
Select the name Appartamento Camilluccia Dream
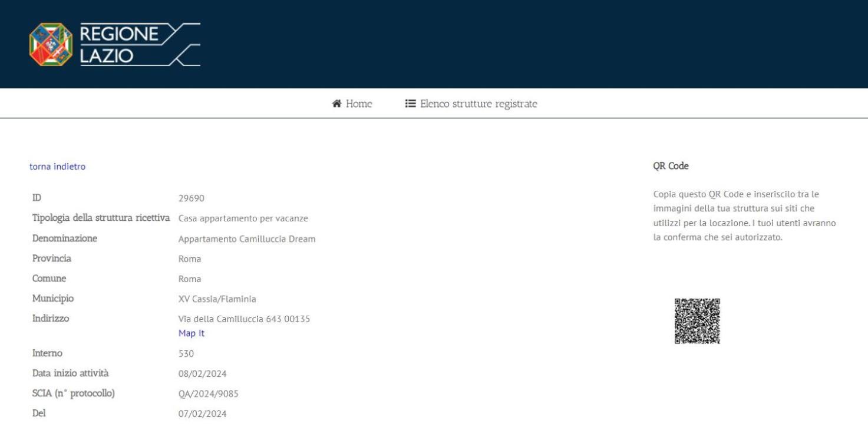coord(247,239)
